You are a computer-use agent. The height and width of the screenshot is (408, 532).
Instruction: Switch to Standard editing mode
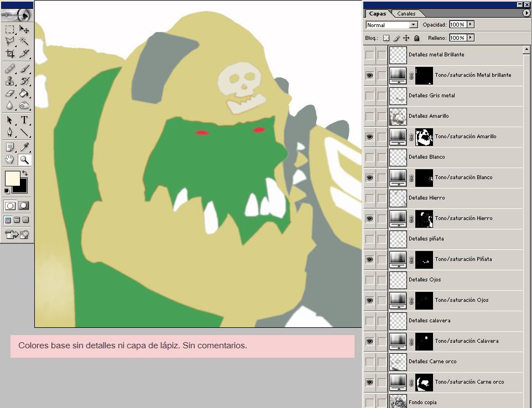(10, 206)
